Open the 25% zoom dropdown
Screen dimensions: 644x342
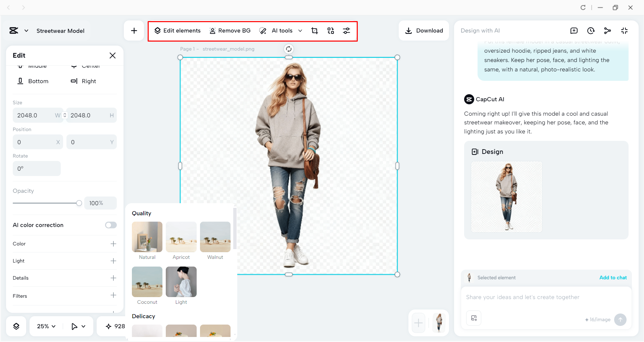[x=46, y=326]
